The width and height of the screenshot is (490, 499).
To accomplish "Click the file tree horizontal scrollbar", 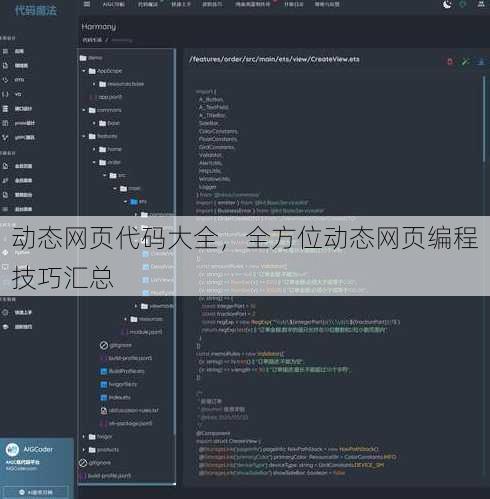I will pos(127,484).
